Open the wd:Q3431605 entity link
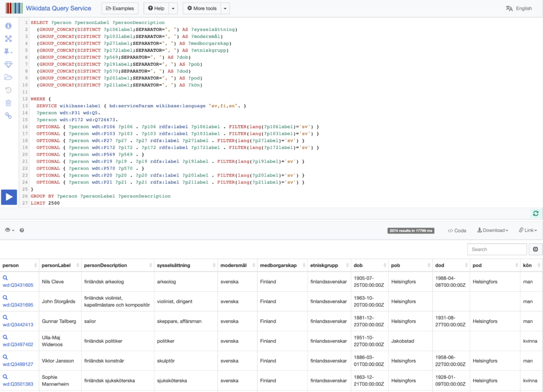The image size is (543, 392). click(18, 285)
